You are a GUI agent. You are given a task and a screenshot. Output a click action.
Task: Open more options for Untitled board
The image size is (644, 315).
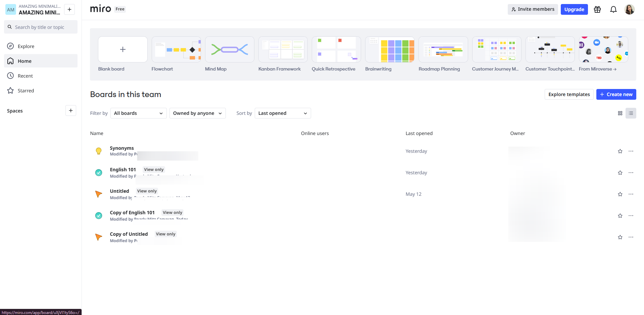click(631, 194)
